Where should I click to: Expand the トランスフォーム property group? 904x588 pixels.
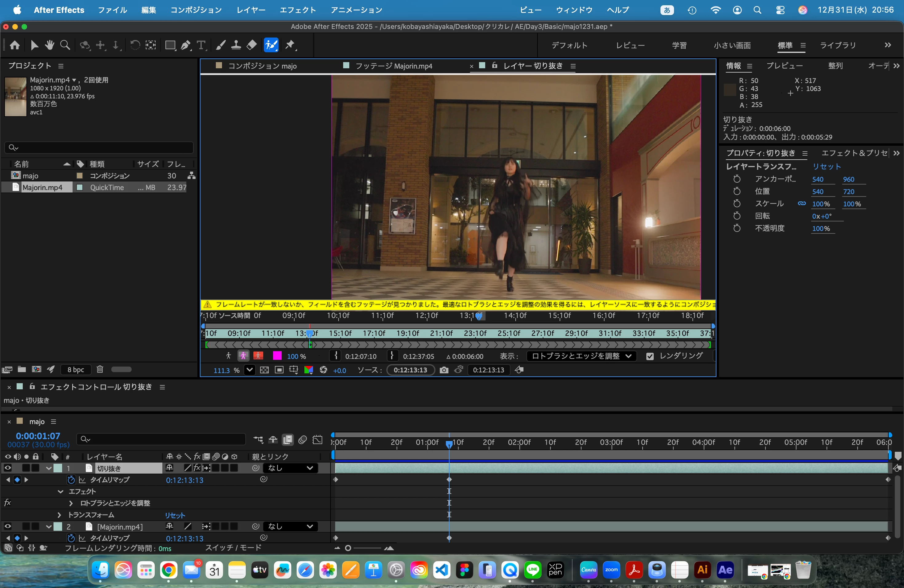(59, 515)
